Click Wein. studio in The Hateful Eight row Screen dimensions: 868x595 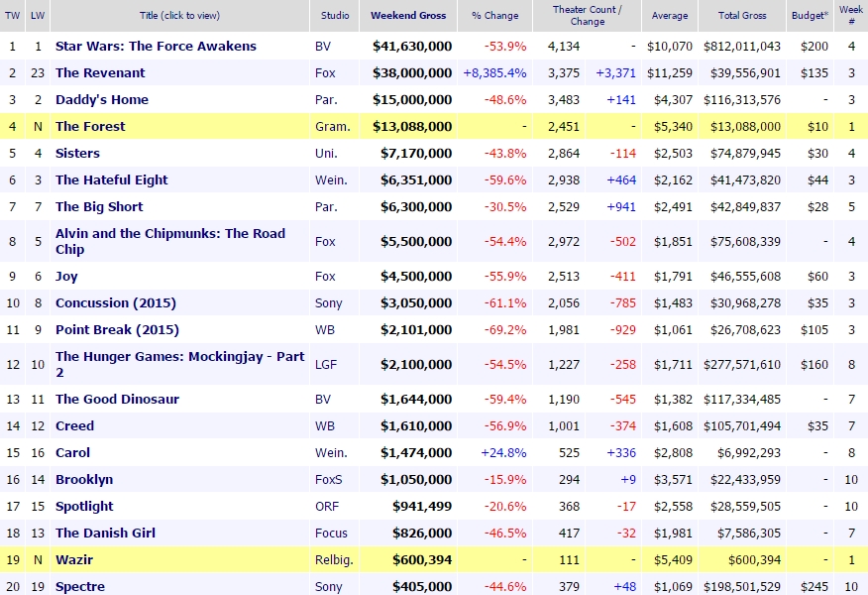click(x=331, y=180)
